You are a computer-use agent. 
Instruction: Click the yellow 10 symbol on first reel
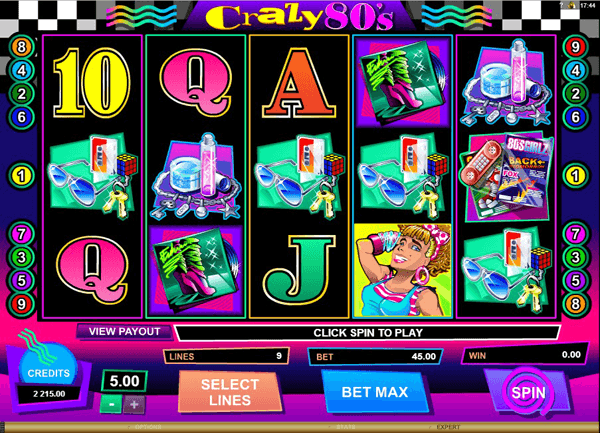pyautogui.click(x=92, y=83)
